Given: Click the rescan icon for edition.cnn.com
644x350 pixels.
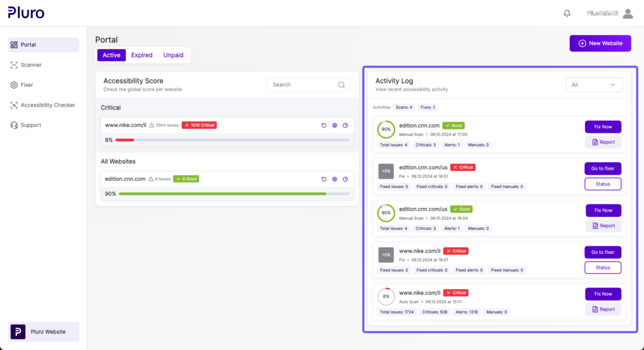Looking at the screenshot, I should point(324,179).
